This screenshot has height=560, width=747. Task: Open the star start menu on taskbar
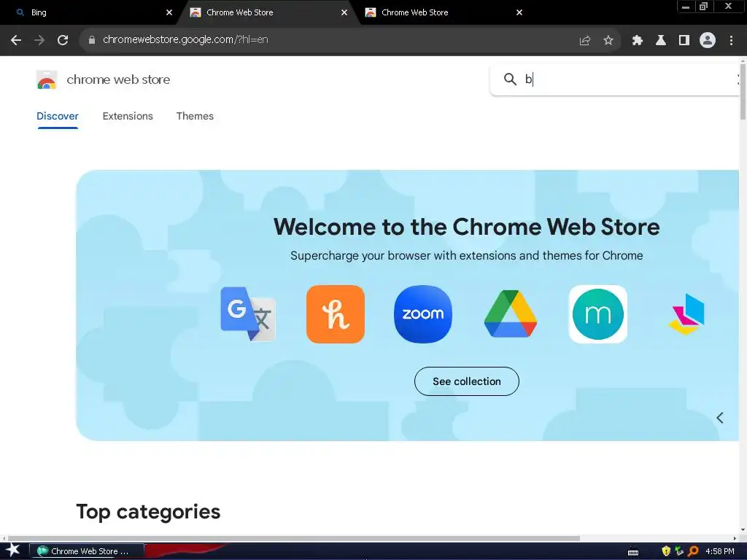point(13,551)
